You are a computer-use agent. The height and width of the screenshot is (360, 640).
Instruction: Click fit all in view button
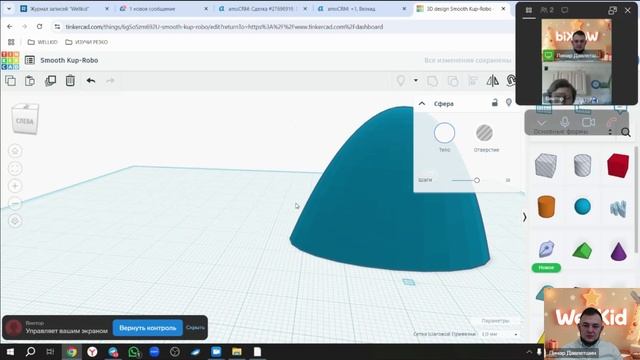(15, 169)
